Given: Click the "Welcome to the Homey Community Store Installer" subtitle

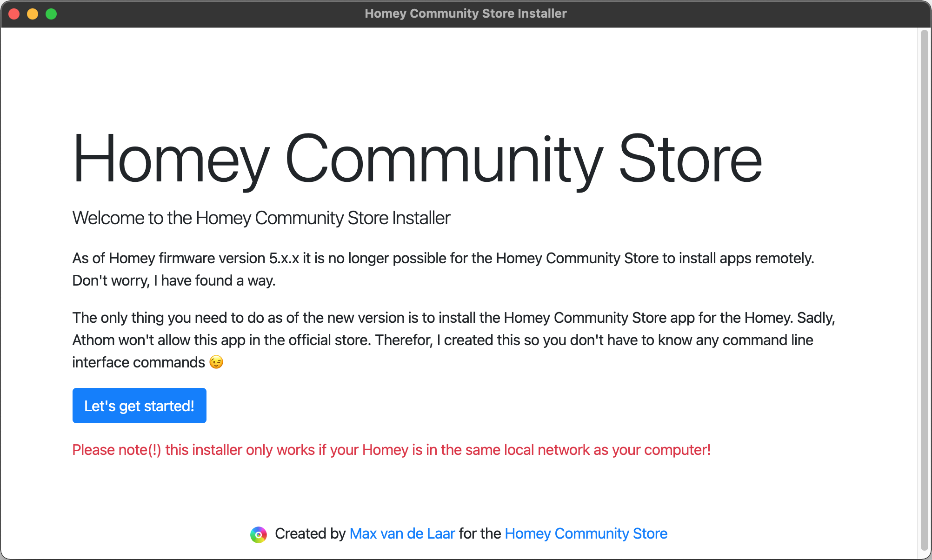Looking at the screenshot, I should click(x=261, y=218).
